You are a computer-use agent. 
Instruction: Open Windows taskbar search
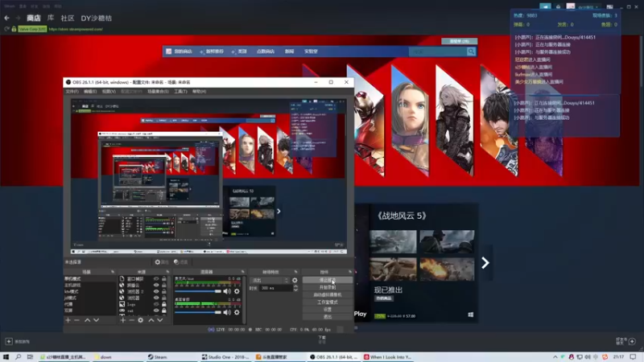pyautogui.click(x=18, y=357)
